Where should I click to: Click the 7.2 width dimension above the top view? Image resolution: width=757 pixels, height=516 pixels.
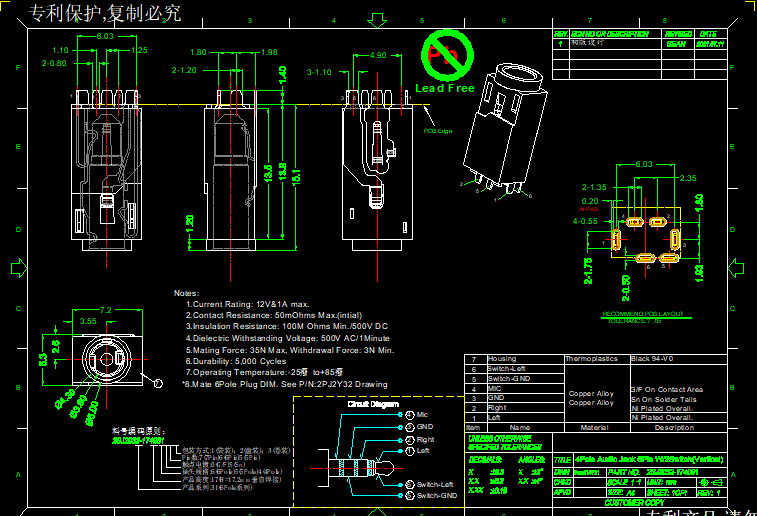105,310
